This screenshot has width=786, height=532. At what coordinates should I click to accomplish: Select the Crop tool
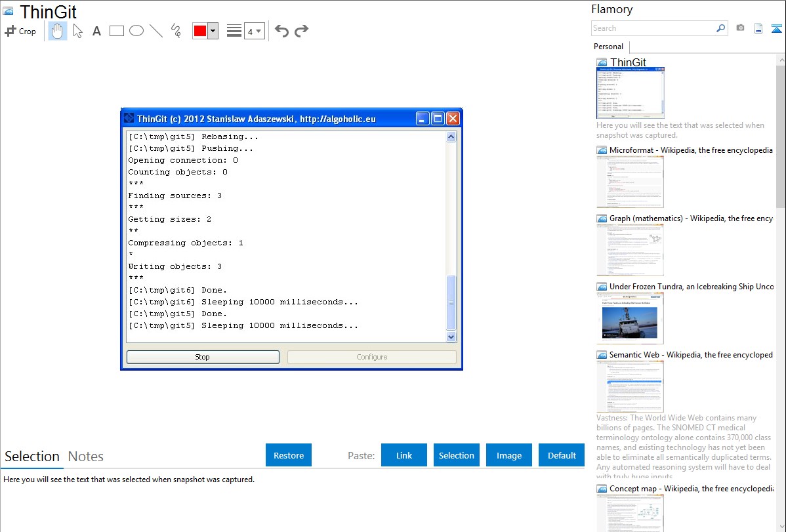[20, 31]
